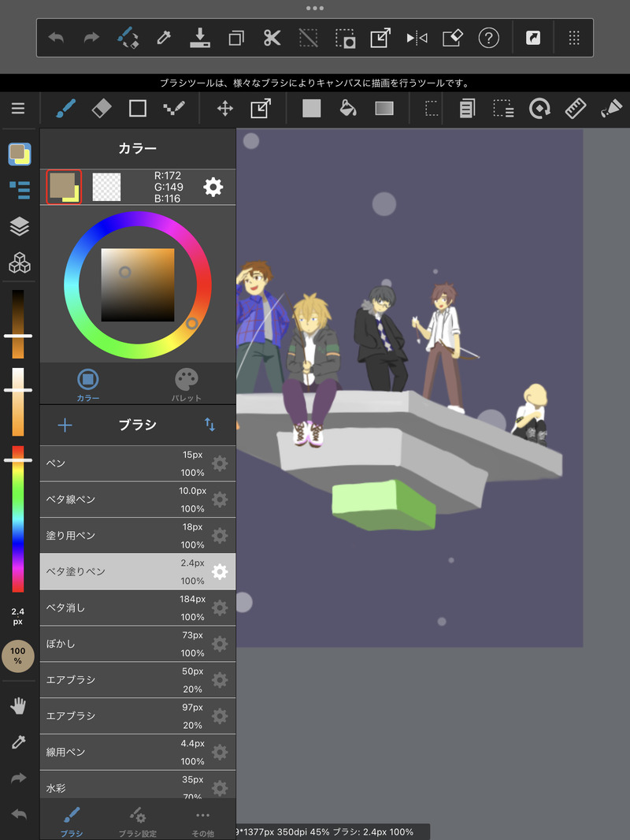Open the hamburger main menu
Screen dimensions: 630x840
(18, 108)
